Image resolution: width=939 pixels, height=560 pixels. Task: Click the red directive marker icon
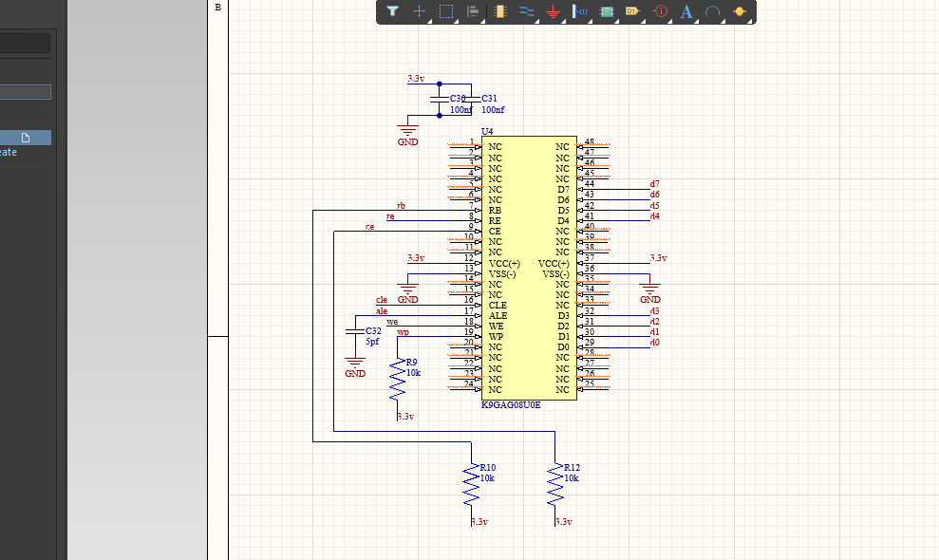(x=661, y=12)
